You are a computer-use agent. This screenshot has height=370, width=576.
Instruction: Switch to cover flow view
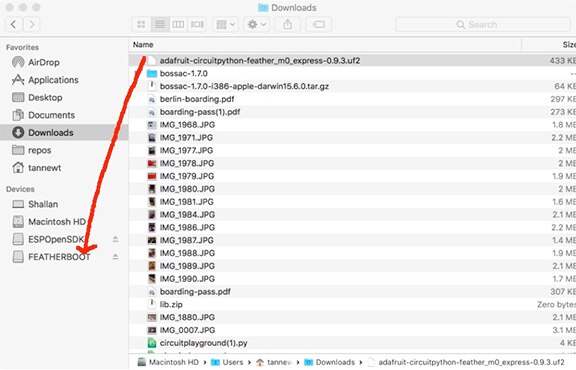pyautogui.click(x=197, y=25)
